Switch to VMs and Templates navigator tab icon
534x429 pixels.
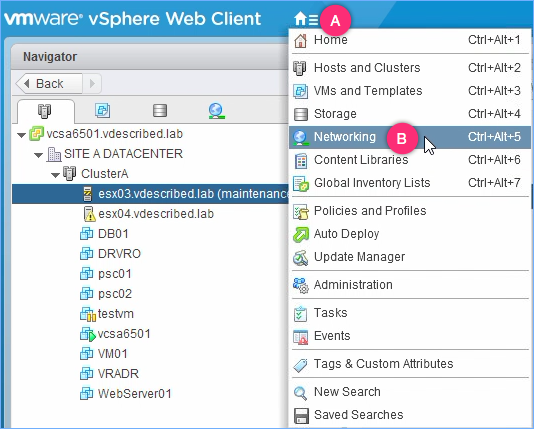click(103, 111)
